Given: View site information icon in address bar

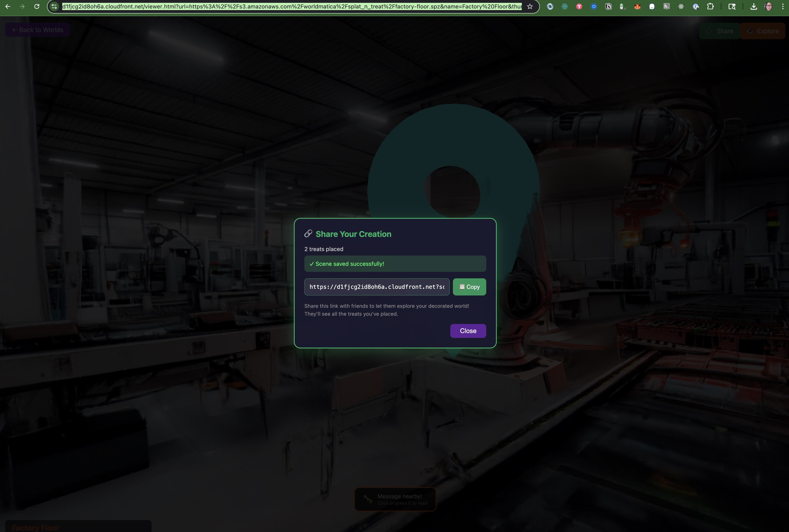Looking at the screenshot, I should (54, 6).
